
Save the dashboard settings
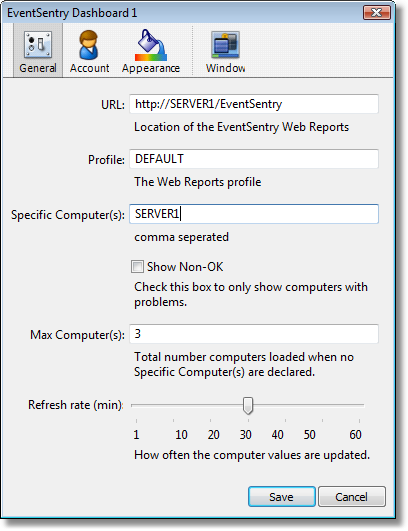pyautogui.click(x=282, y=497)
